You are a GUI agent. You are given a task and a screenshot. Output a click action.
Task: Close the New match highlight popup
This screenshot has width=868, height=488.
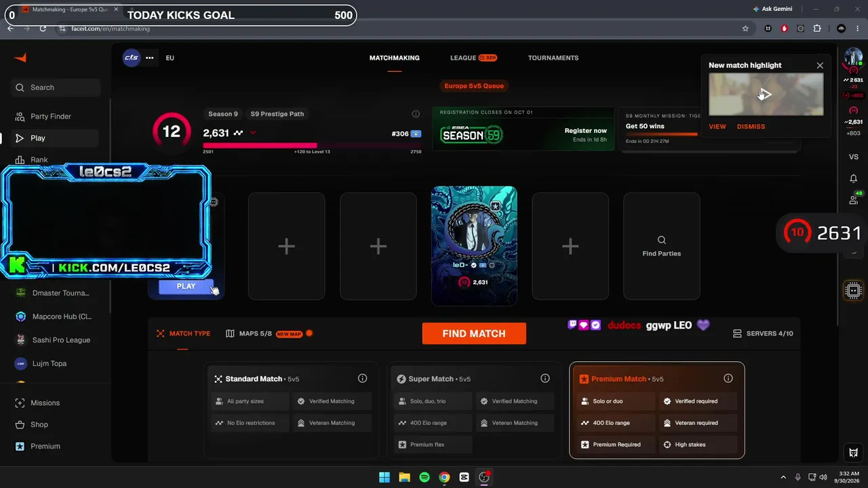coord(820,66)
